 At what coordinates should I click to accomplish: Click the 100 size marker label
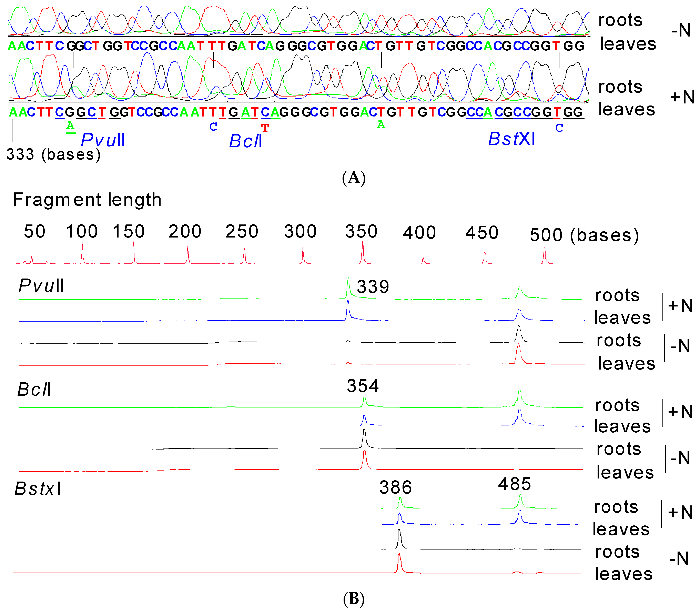click(82, 231)
